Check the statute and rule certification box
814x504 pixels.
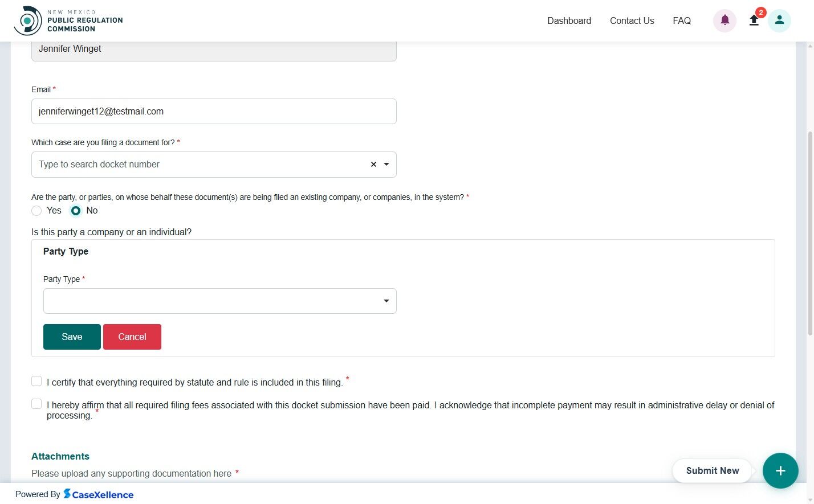36,381
